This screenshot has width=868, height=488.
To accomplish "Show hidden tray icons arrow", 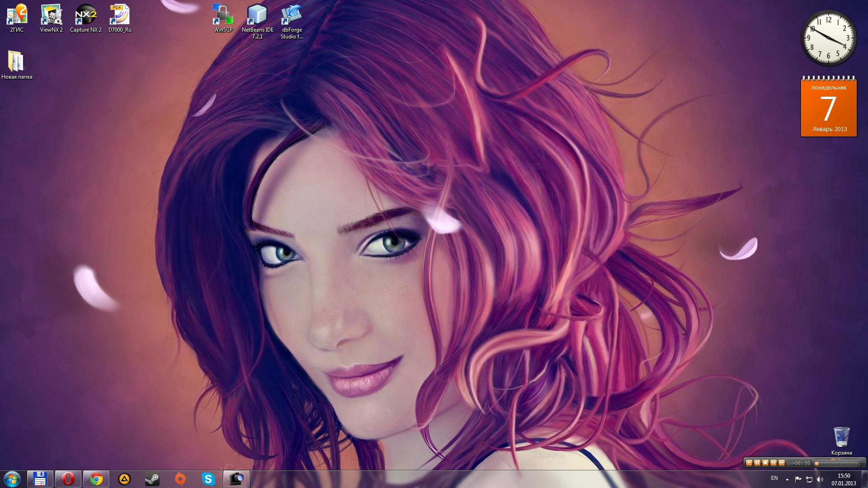I will coord(787,479).
